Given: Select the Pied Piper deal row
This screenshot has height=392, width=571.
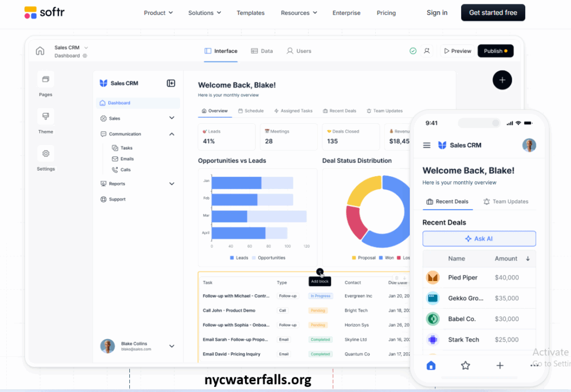Looking at the screenshot, I should (478, 278).
